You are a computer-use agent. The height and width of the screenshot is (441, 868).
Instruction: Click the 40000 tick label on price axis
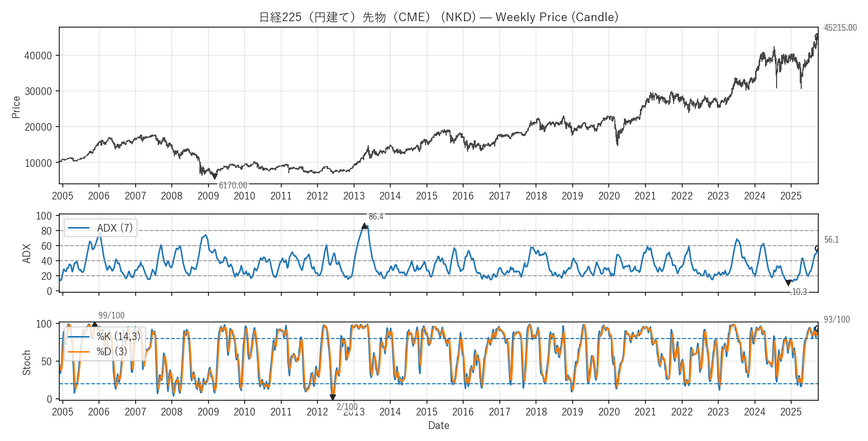click(x=38, y=56)
